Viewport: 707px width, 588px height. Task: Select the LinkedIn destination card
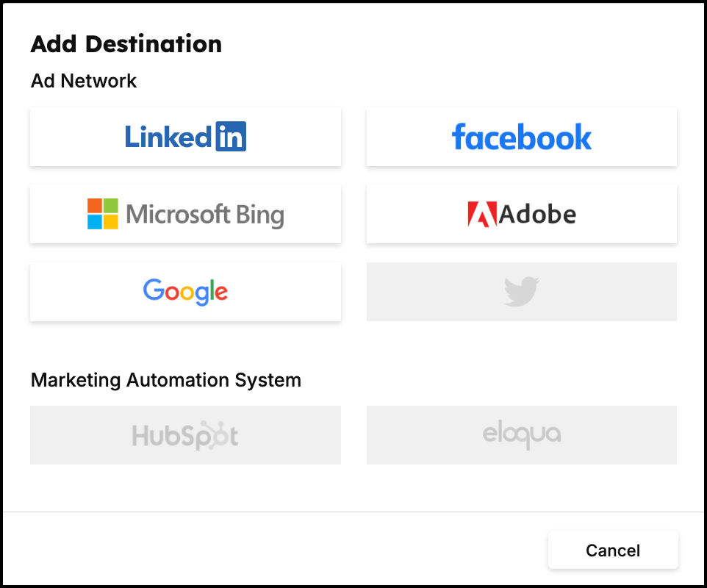coord(185,137)
